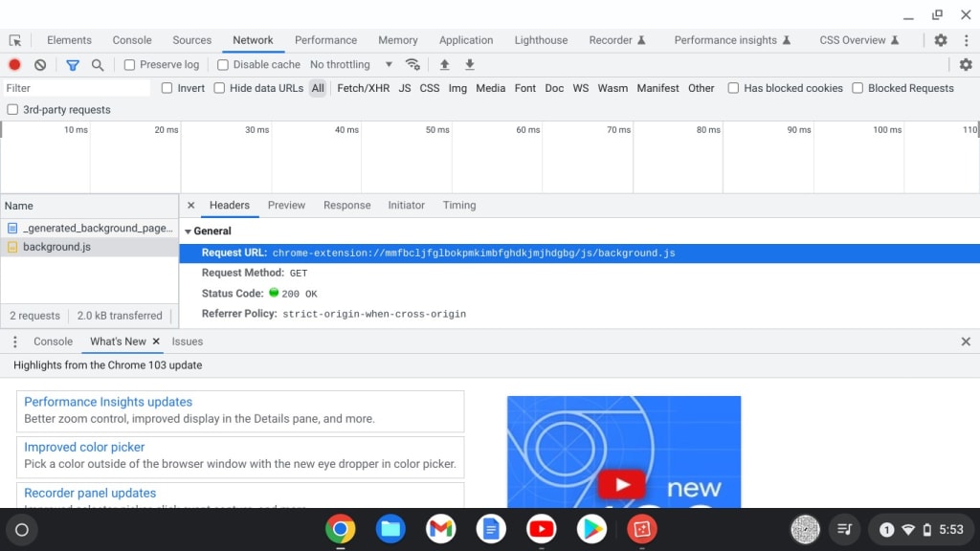The height and width of the screenshot is (551, 980).
Task: Filter by JS requests
Action: click(x=405, y=88)
